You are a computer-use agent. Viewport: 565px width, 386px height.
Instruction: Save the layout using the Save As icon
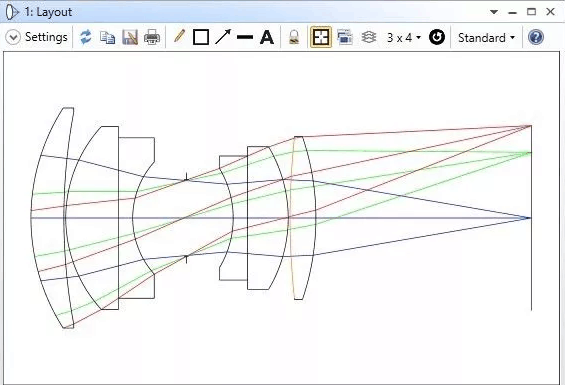point(130,37)
